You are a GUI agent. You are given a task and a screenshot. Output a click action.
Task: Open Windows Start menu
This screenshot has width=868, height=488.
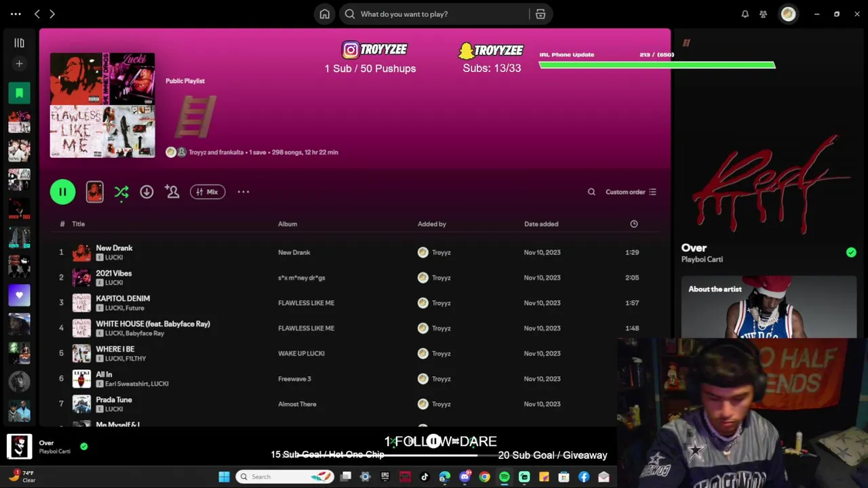224,476
